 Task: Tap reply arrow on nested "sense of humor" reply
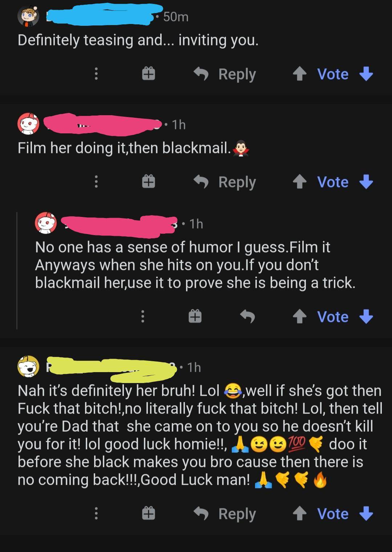click(x=247, y=317)
